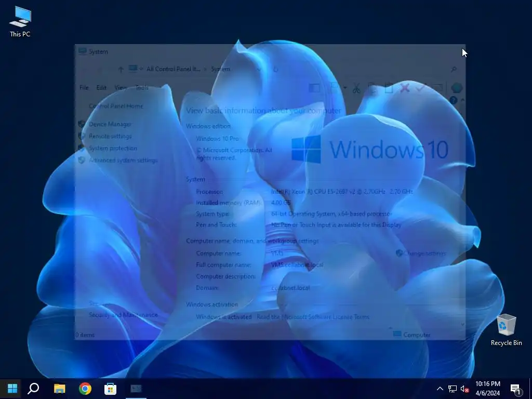
Task: Open the Edit menu
Action: pyautogui.click(x=101, y=87)
